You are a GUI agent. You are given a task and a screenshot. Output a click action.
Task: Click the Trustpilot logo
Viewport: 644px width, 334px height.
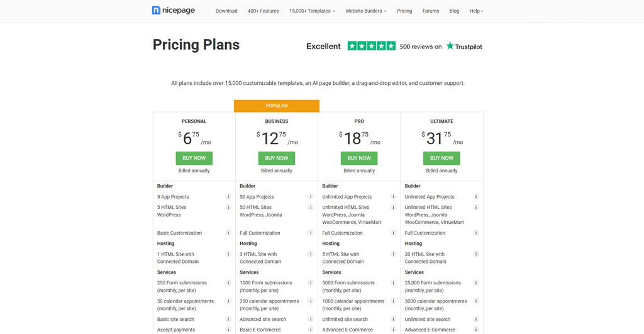click(x=464, y=46)
